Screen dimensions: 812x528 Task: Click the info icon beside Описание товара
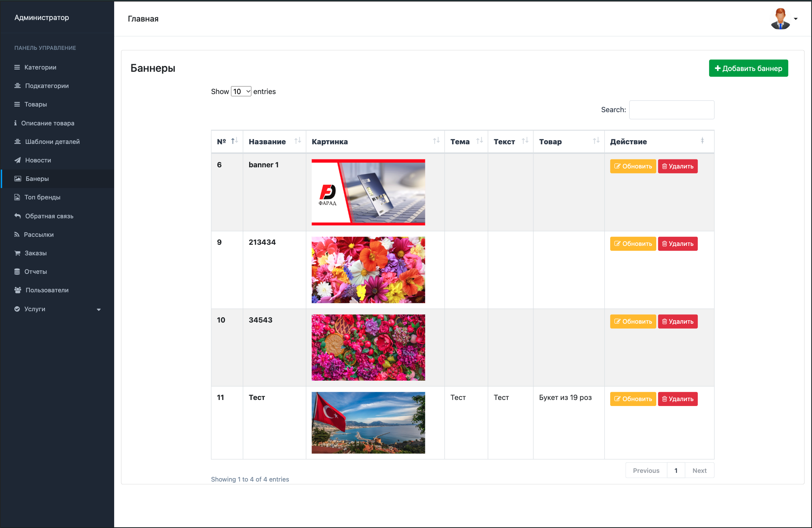[15, 123]
